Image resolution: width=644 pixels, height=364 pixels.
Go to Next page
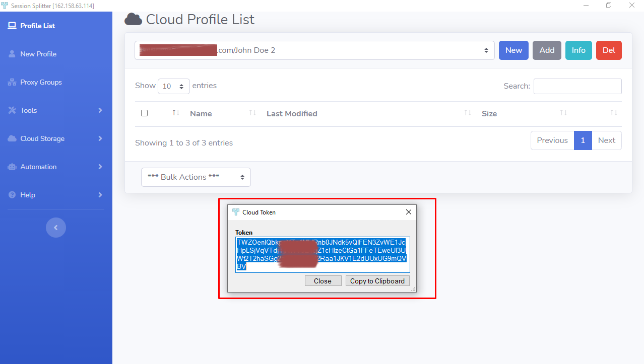(607, 140)
